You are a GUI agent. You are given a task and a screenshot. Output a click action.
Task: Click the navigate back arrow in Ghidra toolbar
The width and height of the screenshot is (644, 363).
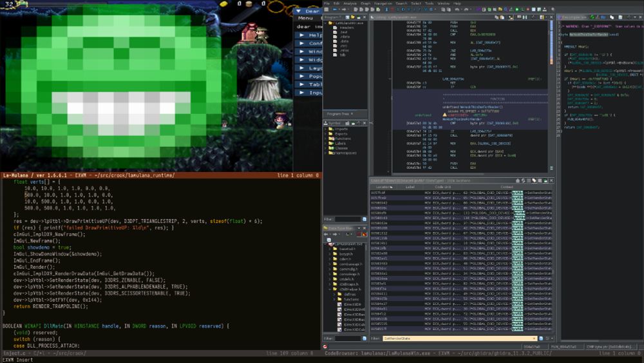click(x=335, y=10)
